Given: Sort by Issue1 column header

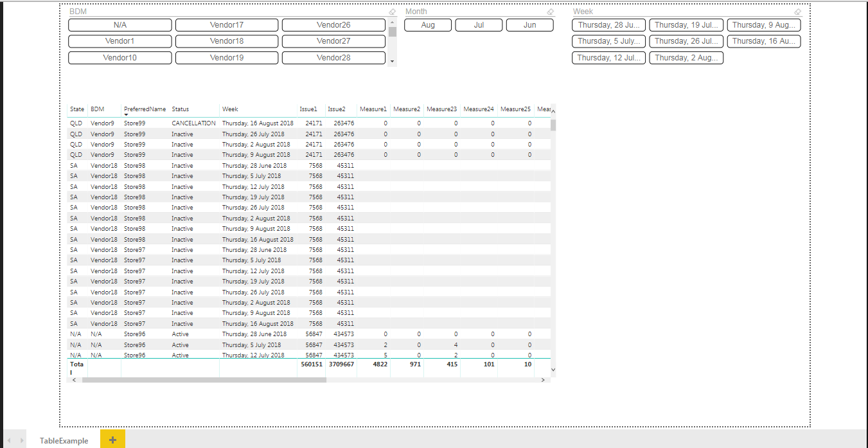Looking at the screenshot, I should pyautogui.click(x=308, y=109).
